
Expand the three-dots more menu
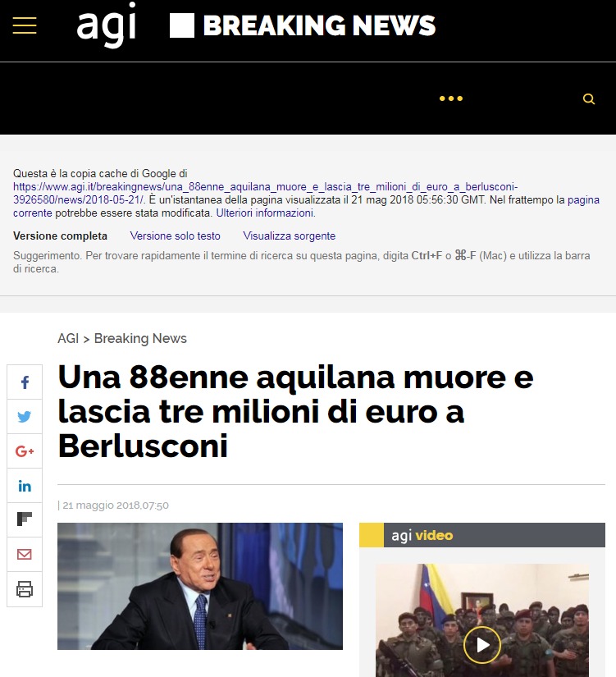click(x=451, y=98)
